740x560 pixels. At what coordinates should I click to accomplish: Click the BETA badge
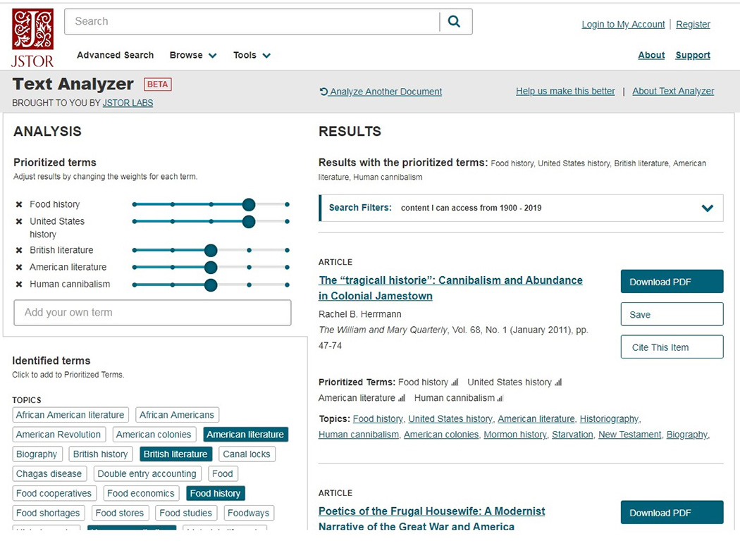[158, 84]
